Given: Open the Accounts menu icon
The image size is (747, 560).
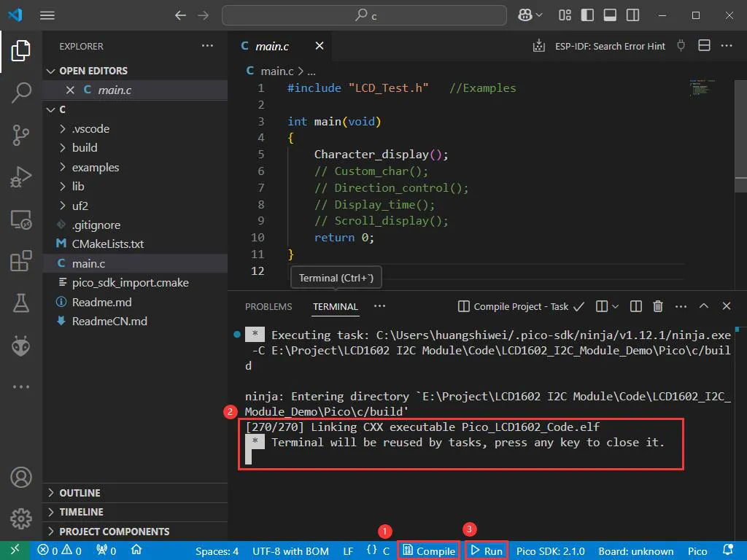Looking at the screenshot, I should 21,477.
